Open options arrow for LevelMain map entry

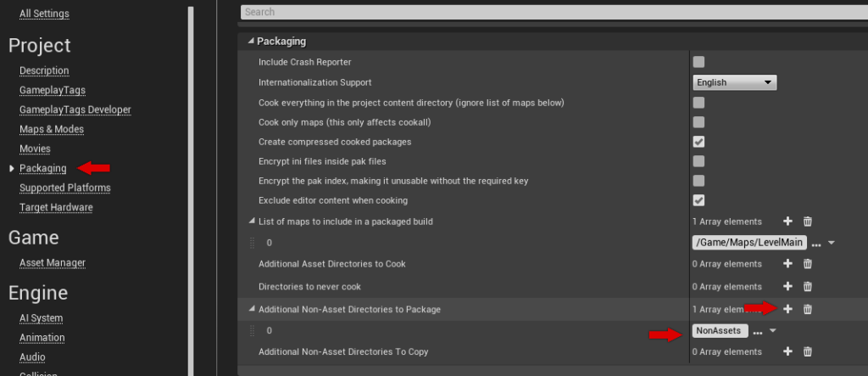[x=832, y=243]
